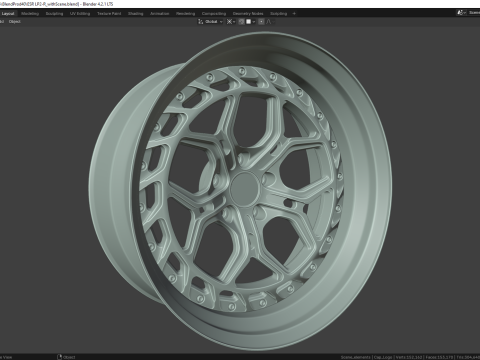Open the pivot point dropdown
This screenshot has width=480, height=360.
[231, 22]
